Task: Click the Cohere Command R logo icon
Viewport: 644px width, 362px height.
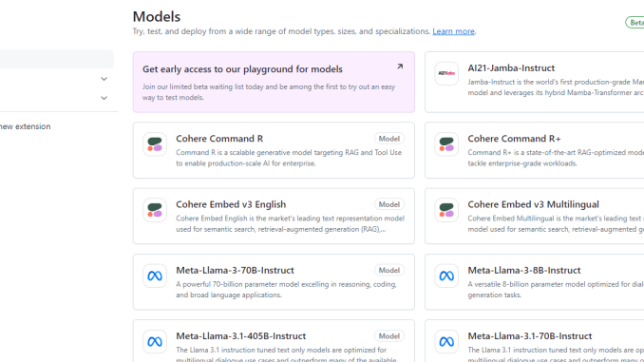Action: pyautogui.click(x=155, y=144)
